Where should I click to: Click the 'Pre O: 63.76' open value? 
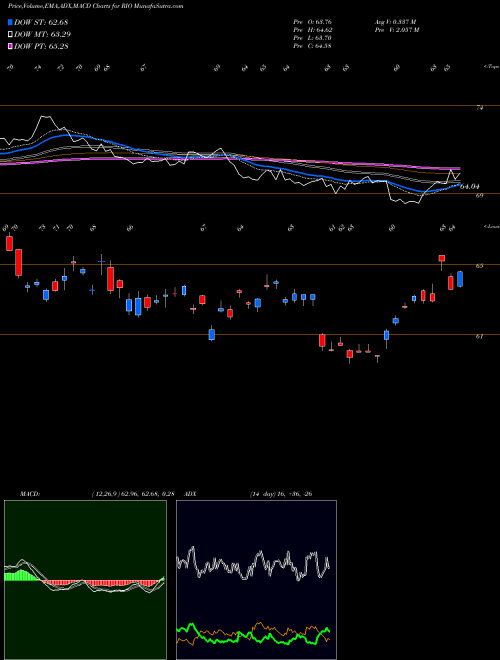tap(312, 22)
